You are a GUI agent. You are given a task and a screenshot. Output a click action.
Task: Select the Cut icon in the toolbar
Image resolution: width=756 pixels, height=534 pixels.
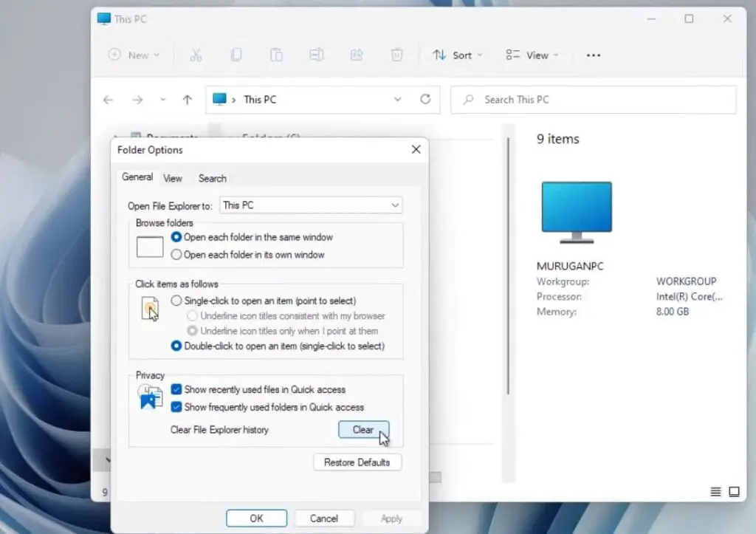(196, 55)
